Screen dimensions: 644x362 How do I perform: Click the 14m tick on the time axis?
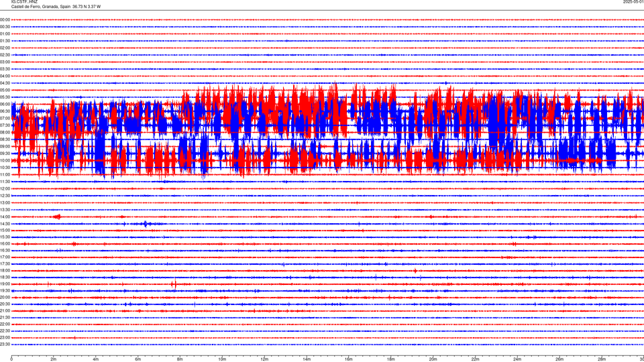pyautogui.click(x=307, y=359)
